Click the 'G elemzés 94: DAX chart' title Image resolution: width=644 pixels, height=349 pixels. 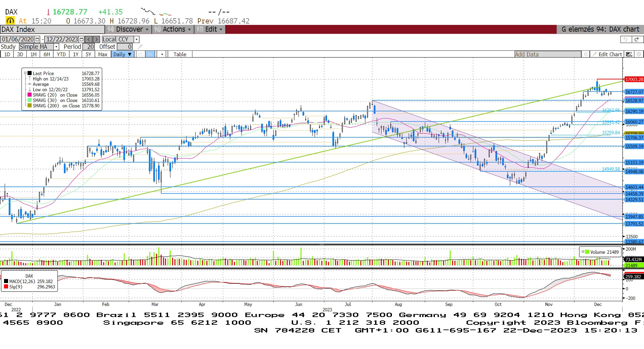(x=600, y=29)
